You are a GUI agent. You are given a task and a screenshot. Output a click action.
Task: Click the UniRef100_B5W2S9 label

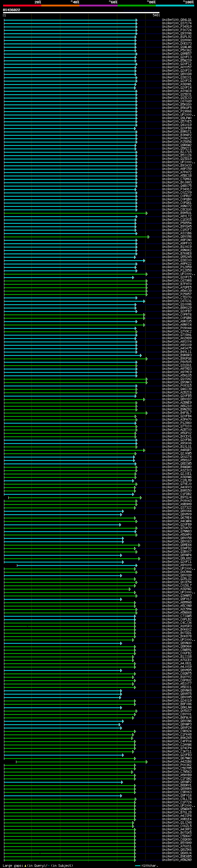click(x=177, y=60)
